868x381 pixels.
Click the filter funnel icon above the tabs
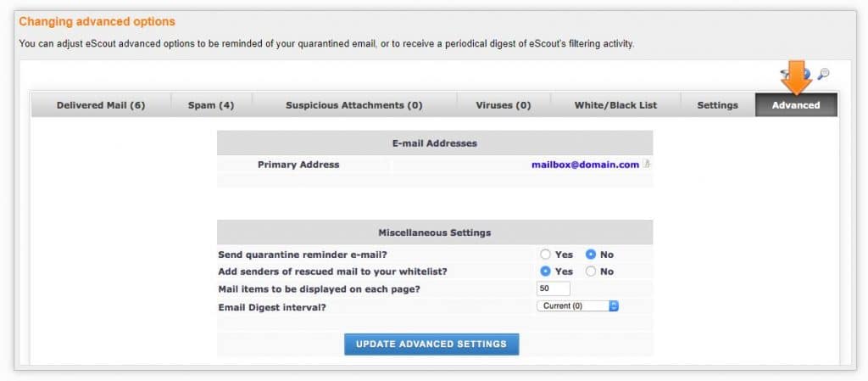785,74
